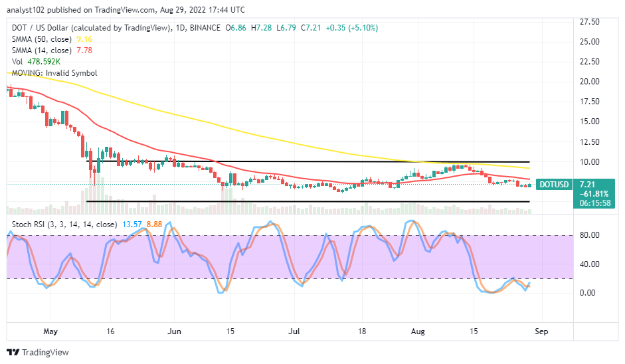Click the red 7.78 SMMA value
The width and height of the screenshot is (625, 364).
(84, 50)
